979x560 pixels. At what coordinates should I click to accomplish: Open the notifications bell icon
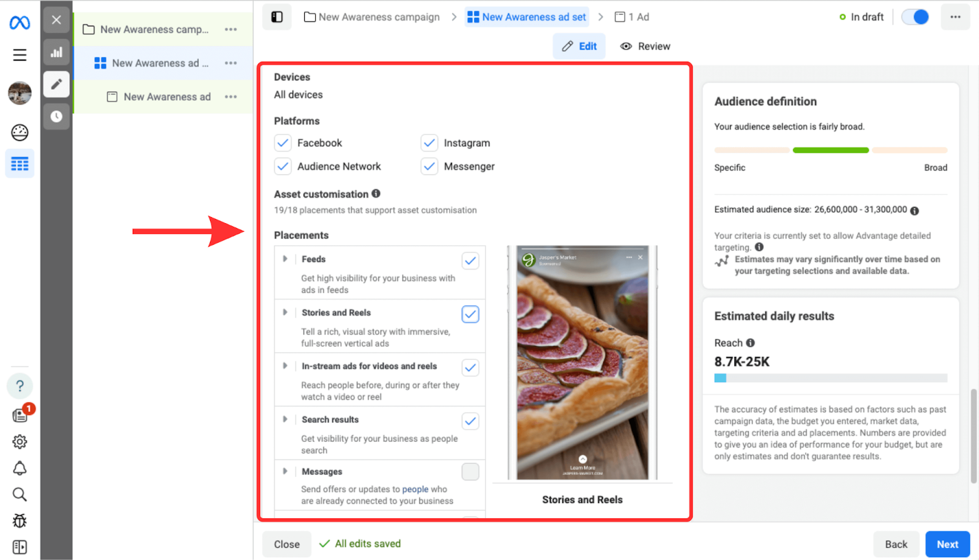point(20,468)
